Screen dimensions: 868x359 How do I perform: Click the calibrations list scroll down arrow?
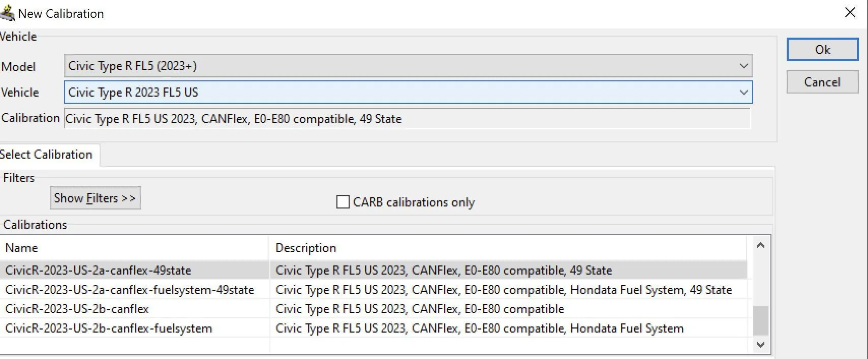coord(760,344)
